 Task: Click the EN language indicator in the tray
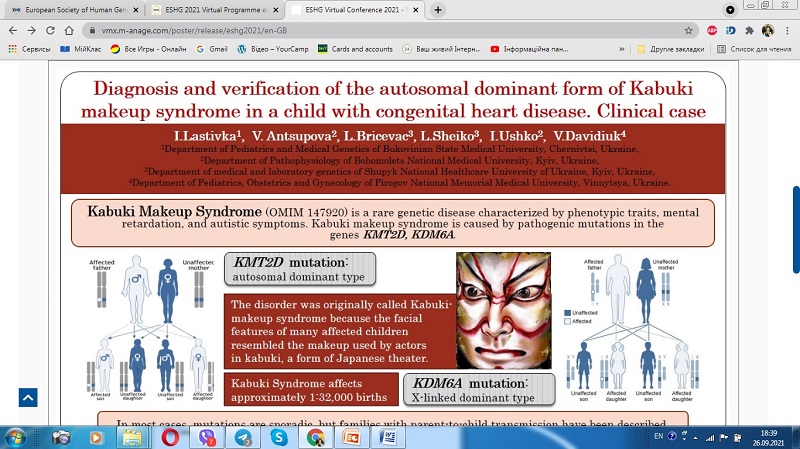(655, 436)
